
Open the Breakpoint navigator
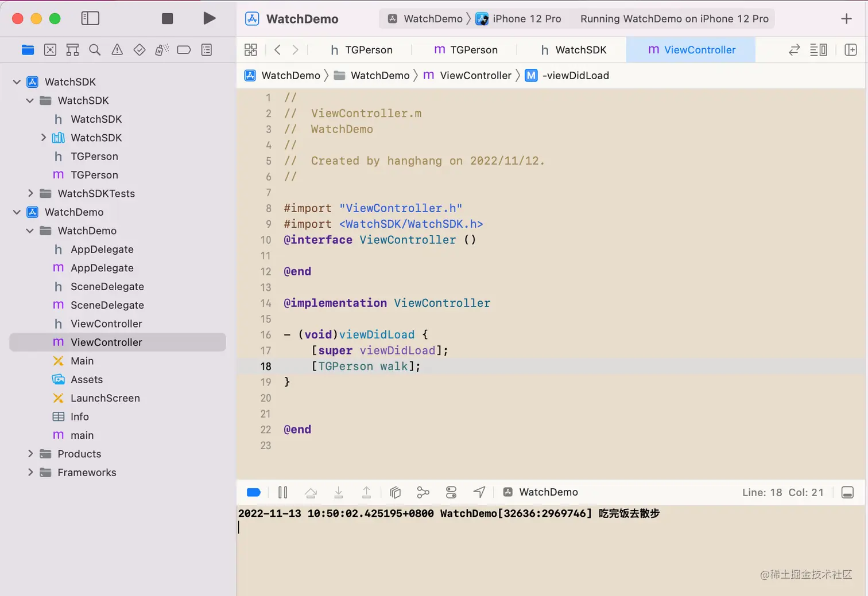(x=184, y=50)
